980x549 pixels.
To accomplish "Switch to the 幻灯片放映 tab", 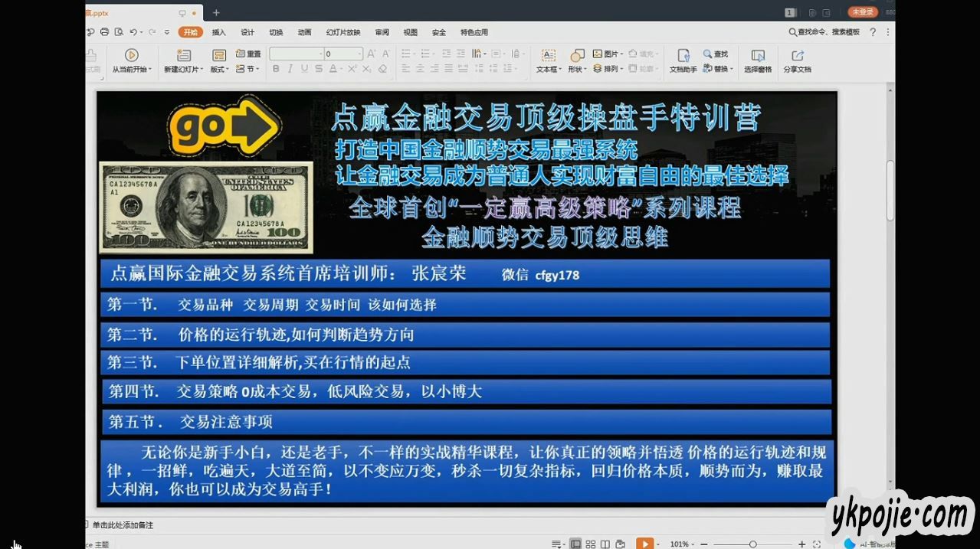I will click(343, 32).
